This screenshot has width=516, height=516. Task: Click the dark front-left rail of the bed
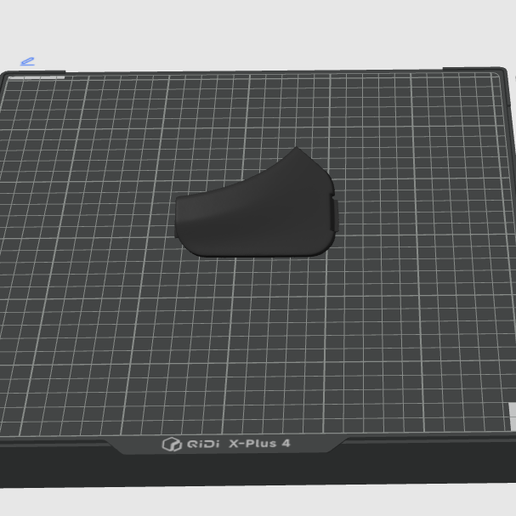53,463
